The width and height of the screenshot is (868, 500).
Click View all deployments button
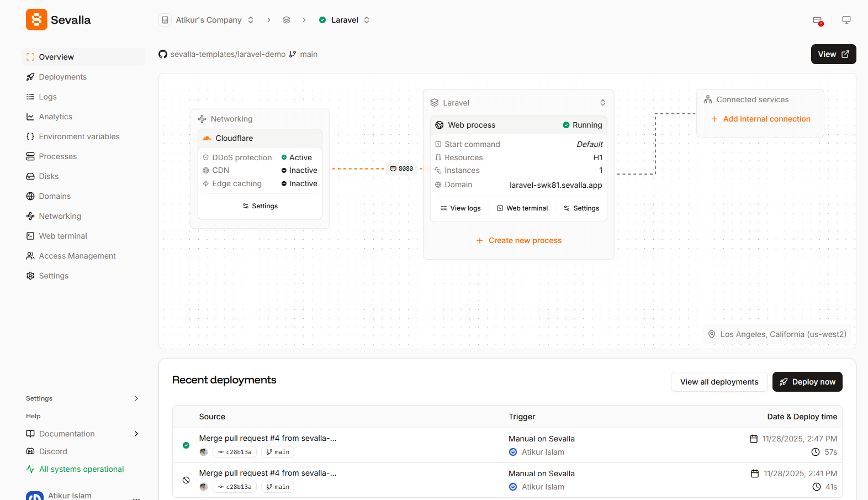[x=719, y=382]
